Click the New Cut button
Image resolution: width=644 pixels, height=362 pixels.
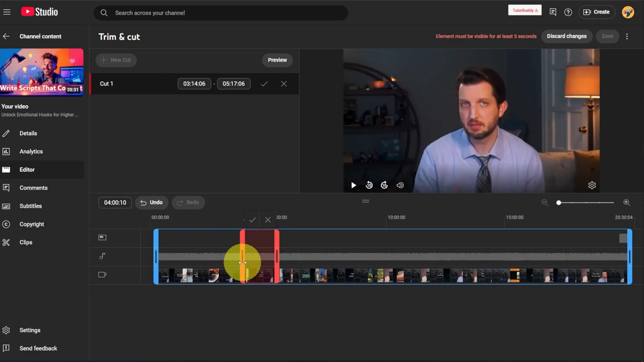(x=116, y=60)
